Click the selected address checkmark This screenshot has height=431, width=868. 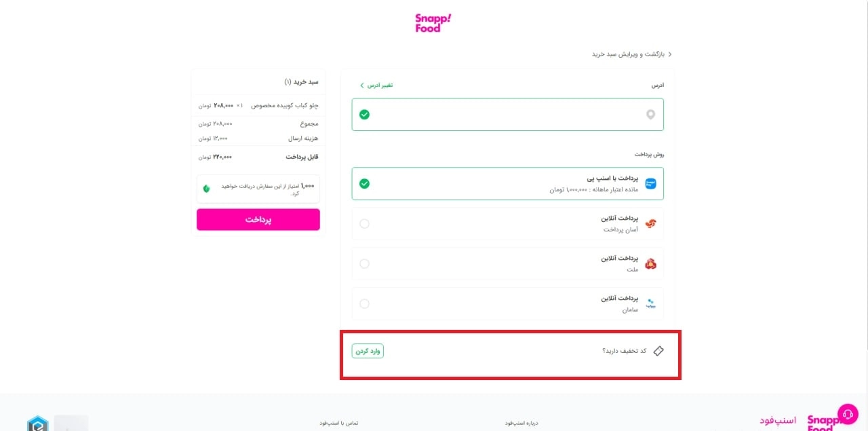364,114
